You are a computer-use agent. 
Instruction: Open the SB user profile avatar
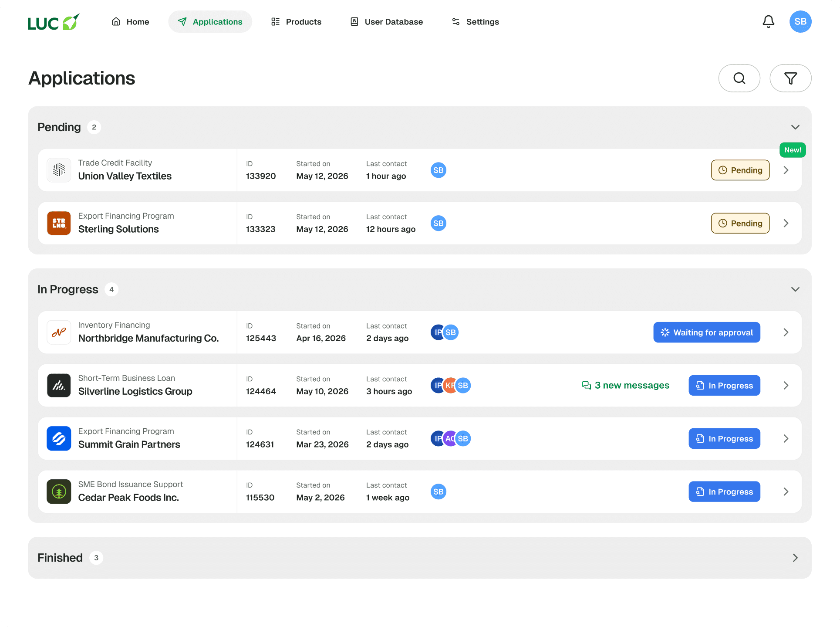tap(800, 21)
